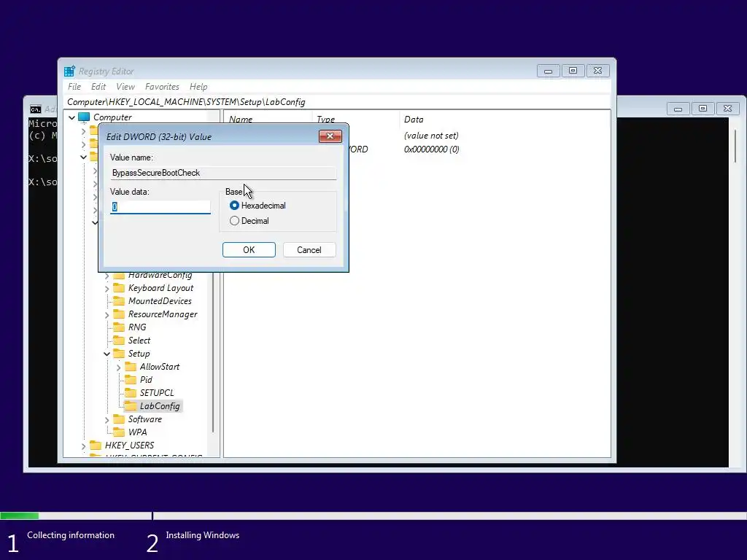Image resolution: width=747 pixels, height=560 pixels.
Task: Click the RNG folder icon
Action: (119, 327)
